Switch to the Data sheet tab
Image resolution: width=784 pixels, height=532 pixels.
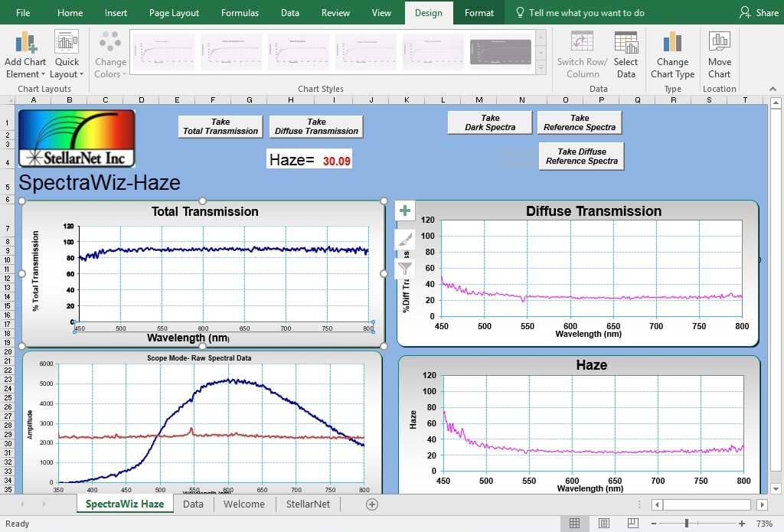point(193,504)
